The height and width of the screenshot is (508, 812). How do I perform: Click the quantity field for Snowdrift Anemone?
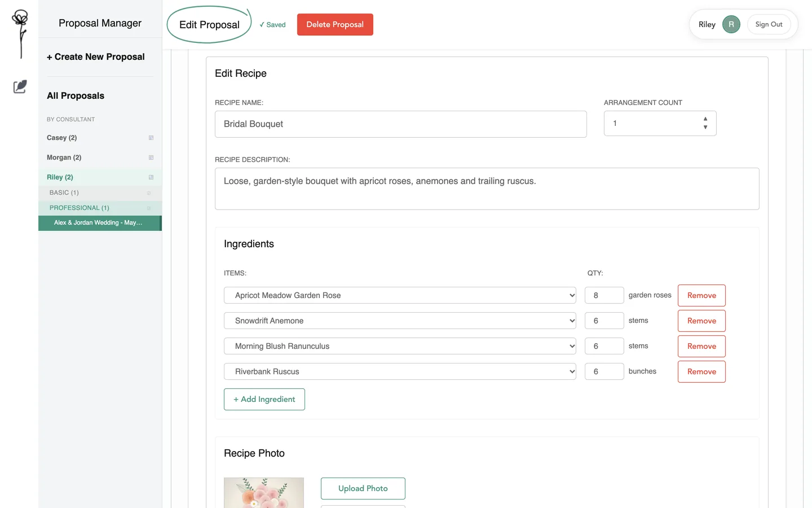[x=604, y=321]
